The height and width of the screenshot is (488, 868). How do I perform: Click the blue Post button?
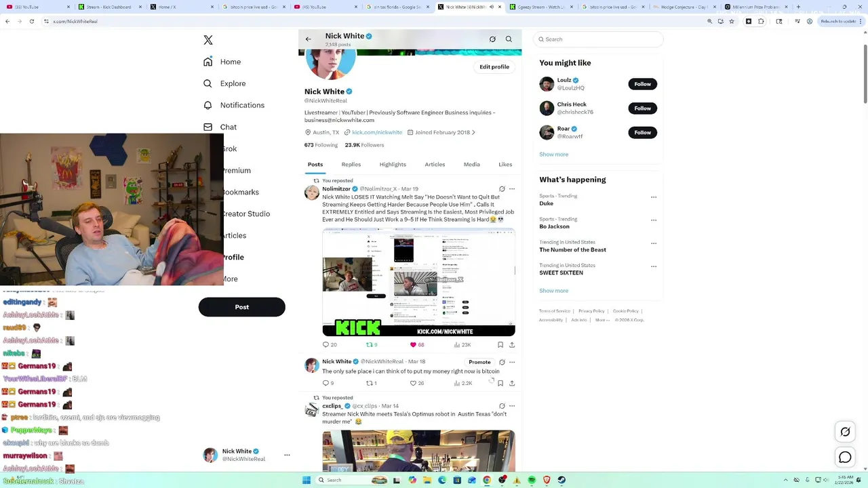coord(241,307)
